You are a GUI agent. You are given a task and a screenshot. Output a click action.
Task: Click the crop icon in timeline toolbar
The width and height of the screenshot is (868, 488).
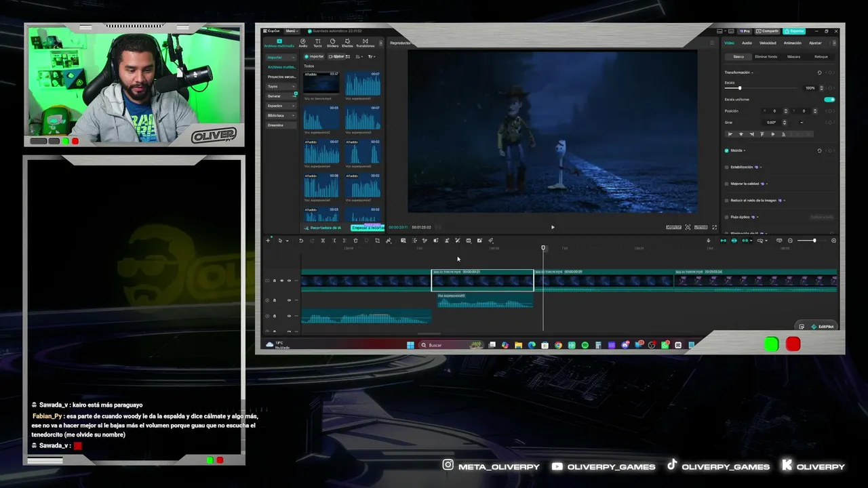(x=377, y=241)
